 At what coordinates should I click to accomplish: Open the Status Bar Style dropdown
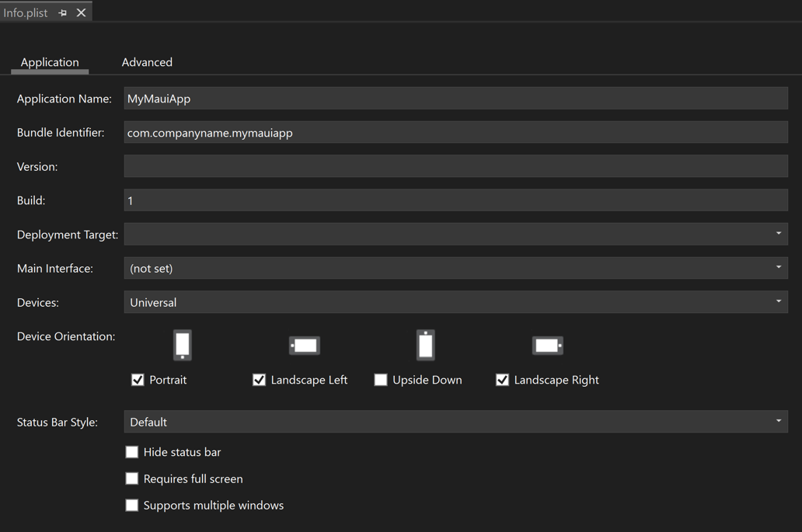779,421
